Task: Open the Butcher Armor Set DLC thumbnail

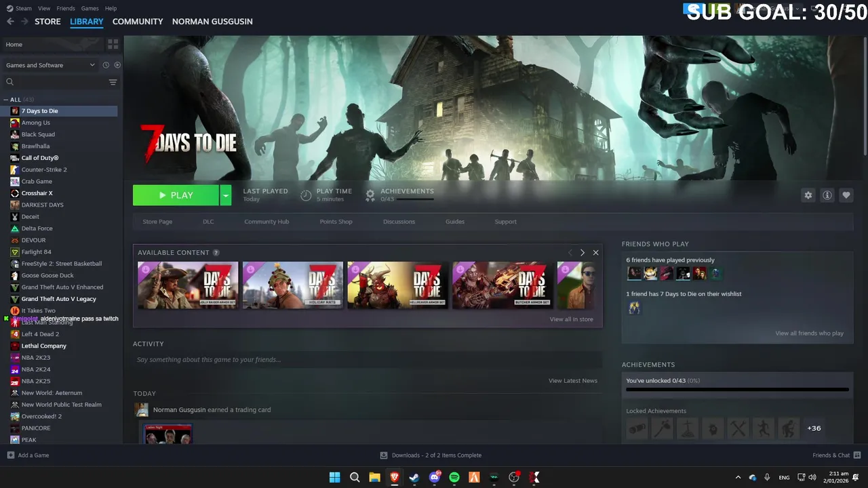Action: coord(502,285)
